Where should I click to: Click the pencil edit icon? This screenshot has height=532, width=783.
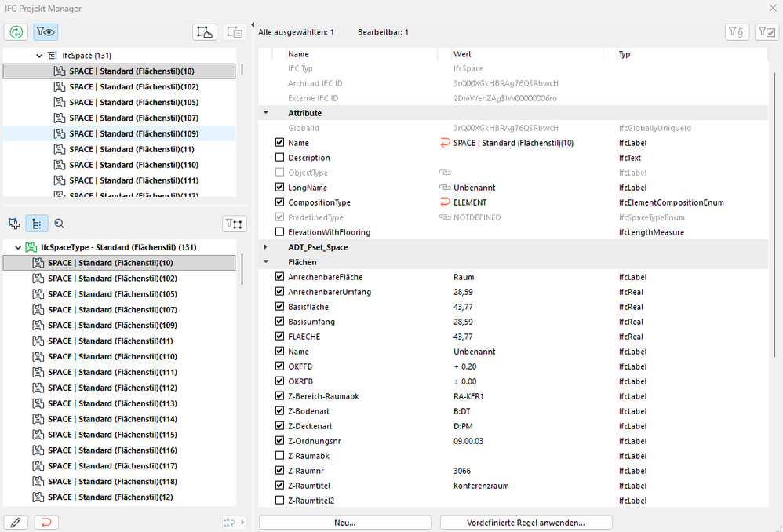pyautogui.click(x=16, y=523)
